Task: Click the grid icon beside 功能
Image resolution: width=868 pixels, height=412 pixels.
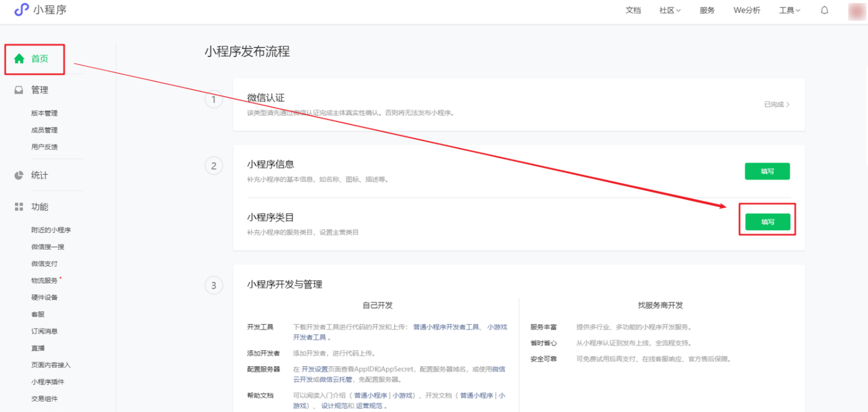Action: [x=19, y=207]
